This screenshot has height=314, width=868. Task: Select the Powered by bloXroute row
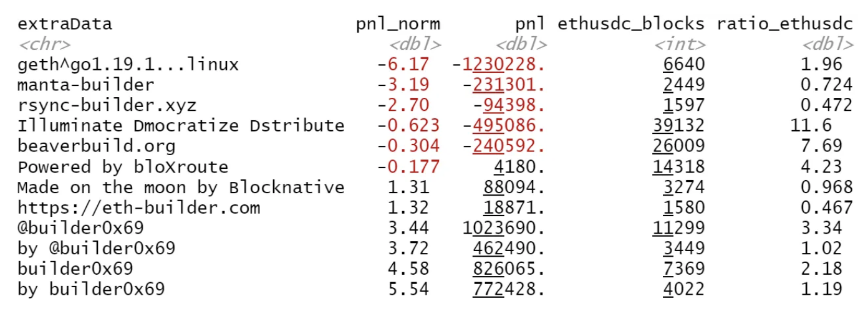[x=123, y=166]
